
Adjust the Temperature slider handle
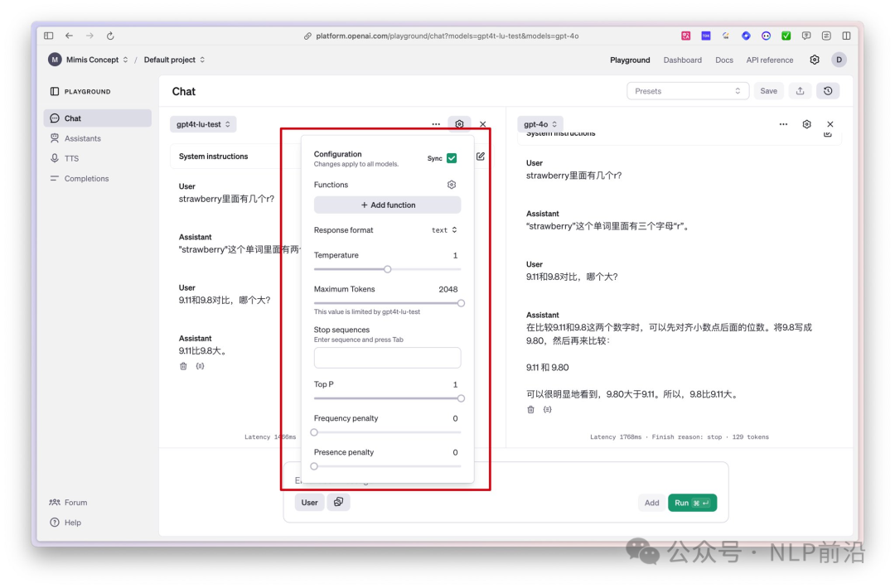(x=387, y=269)
